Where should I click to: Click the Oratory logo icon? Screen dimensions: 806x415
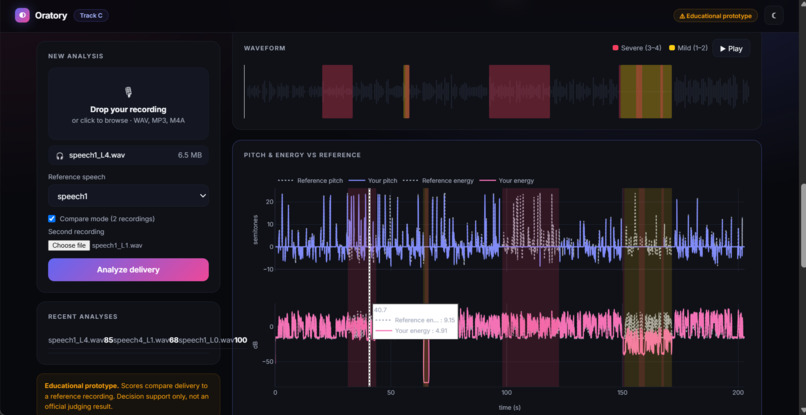click(x=22, y=15)
